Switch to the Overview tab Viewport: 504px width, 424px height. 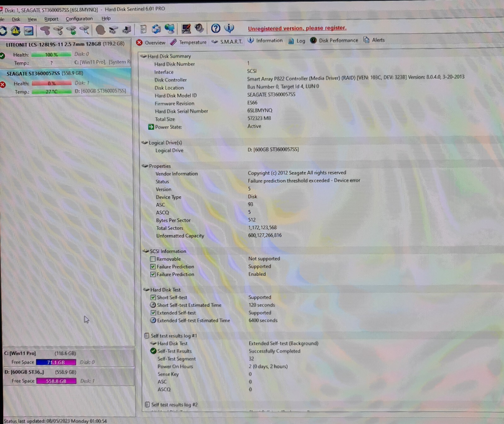[x=151, y=42]
